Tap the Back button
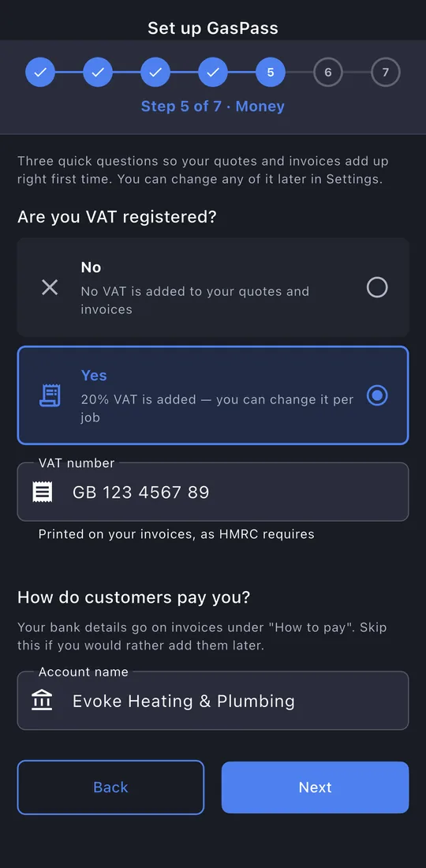Screen dimensions: 426x868 point(110,788)
